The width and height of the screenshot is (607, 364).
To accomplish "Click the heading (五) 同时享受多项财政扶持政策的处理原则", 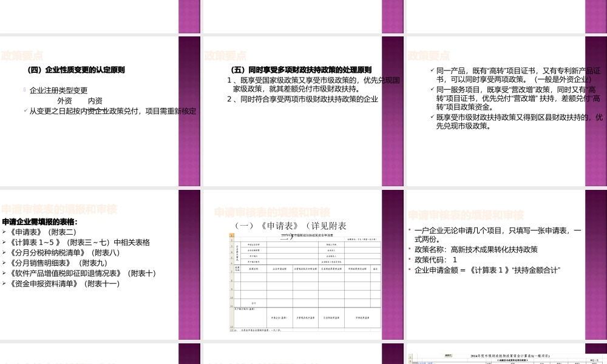I will tap(301, 70).
